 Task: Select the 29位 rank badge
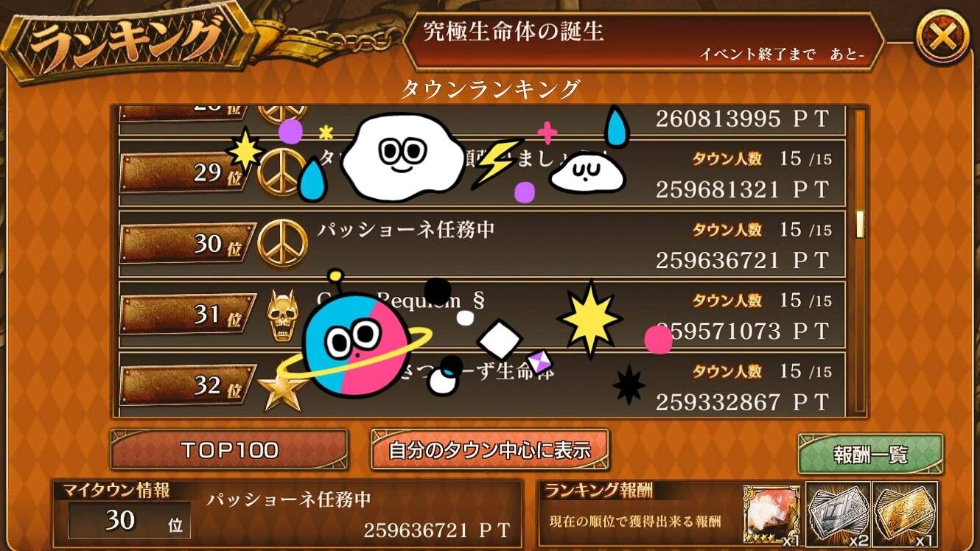click(x=187, y=173)
